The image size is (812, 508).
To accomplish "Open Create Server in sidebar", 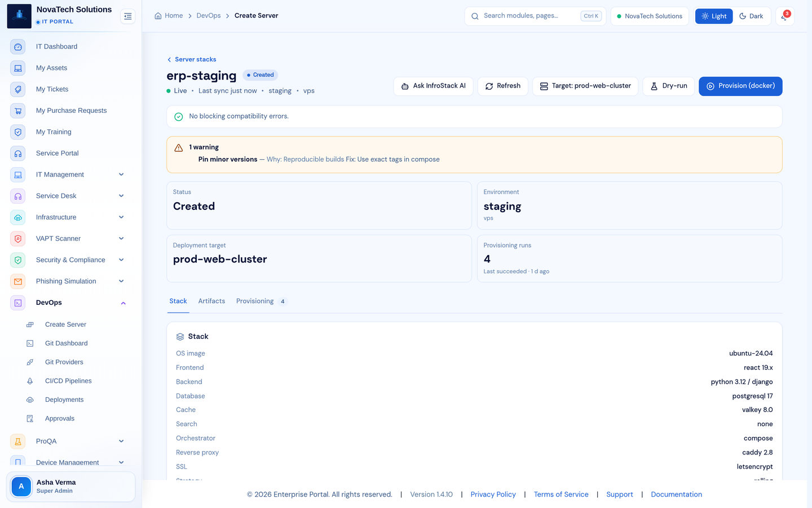I will tap(65, 325).
